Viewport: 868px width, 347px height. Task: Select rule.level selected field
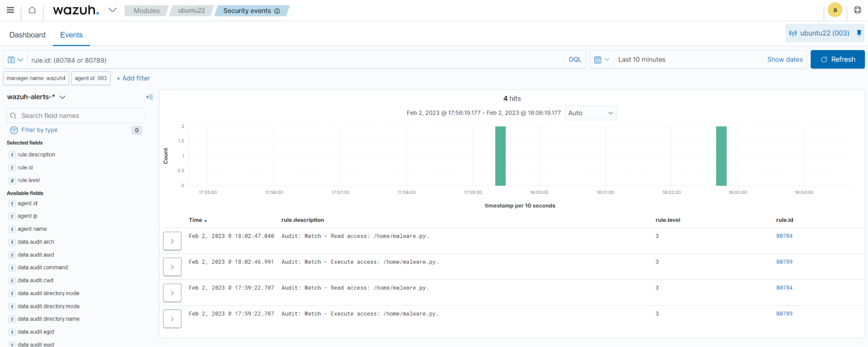[29, 180]
